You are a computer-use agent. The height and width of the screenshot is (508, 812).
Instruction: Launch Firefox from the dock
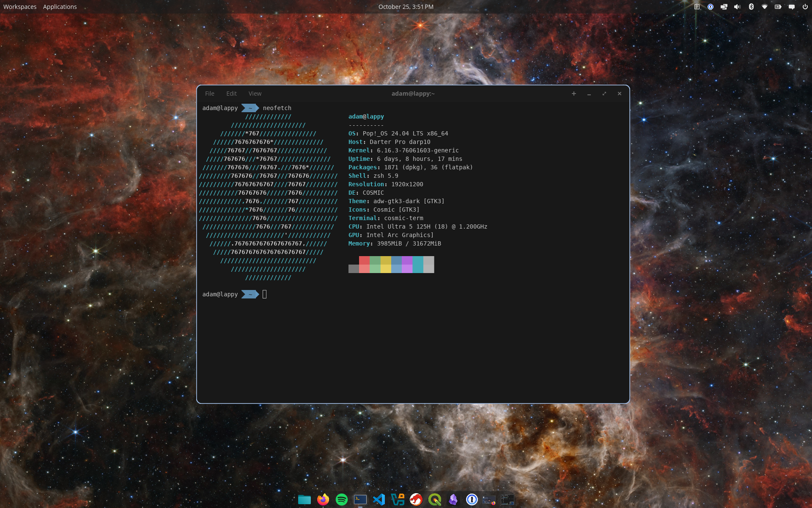point(323,500)
